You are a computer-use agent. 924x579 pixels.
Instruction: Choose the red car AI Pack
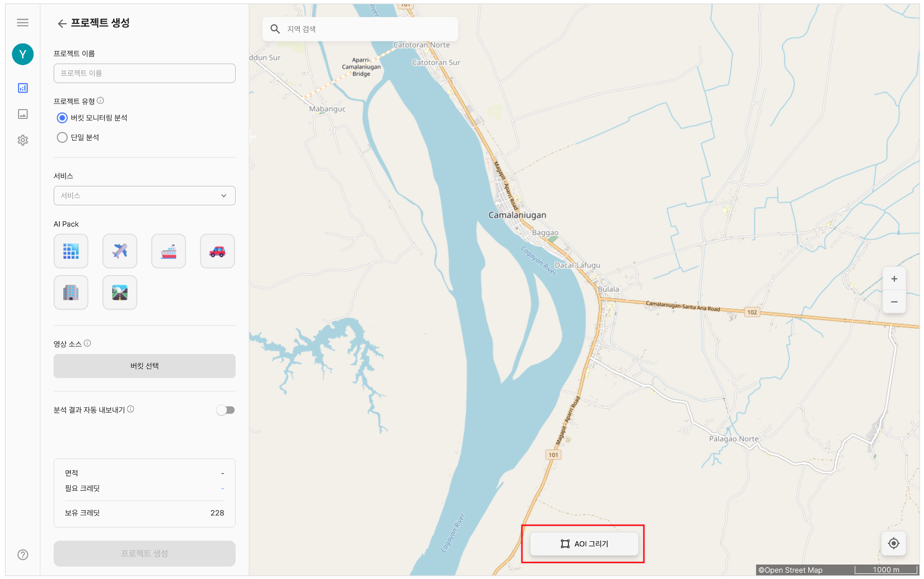(x=217, y=251)
